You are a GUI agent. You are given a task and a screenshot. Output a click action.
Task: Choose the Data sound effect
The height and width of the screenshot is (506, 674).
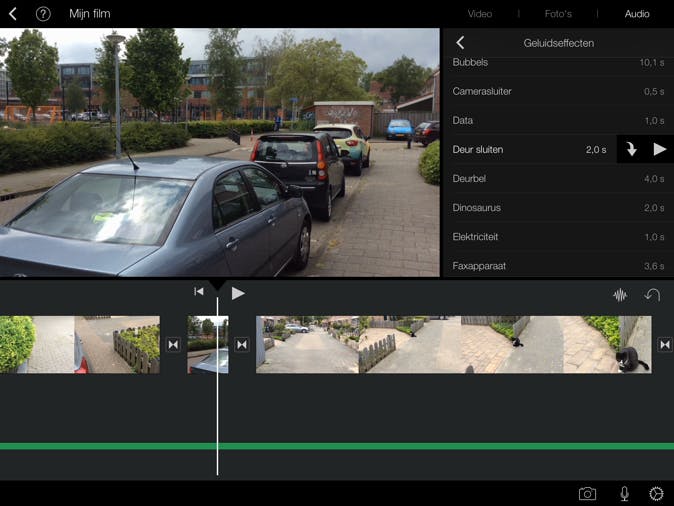click(558, 120)
